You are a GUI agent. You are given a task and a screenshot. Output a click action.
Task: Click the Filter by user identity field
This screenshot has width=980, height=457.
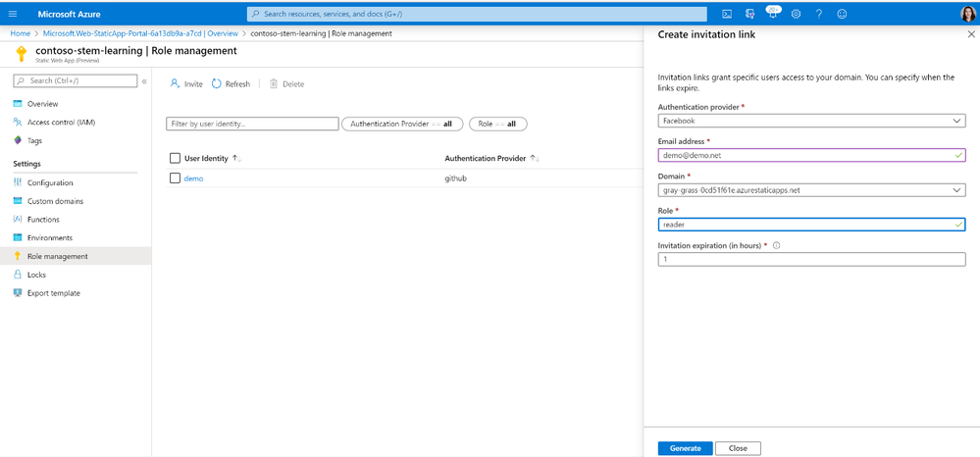tap(252, 124)
